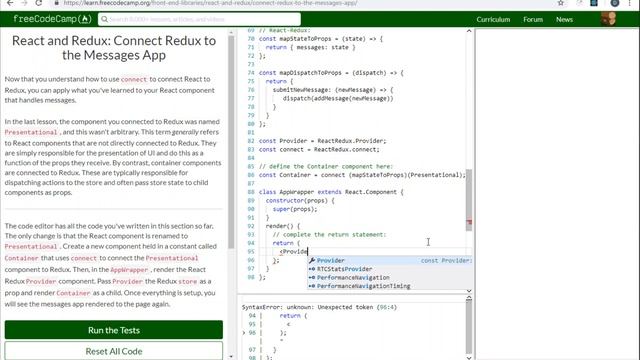The height and width of the screenshot is (360, 640).
Task: Click the instructions panel scroll down arrow
Action: coord(231,357)
